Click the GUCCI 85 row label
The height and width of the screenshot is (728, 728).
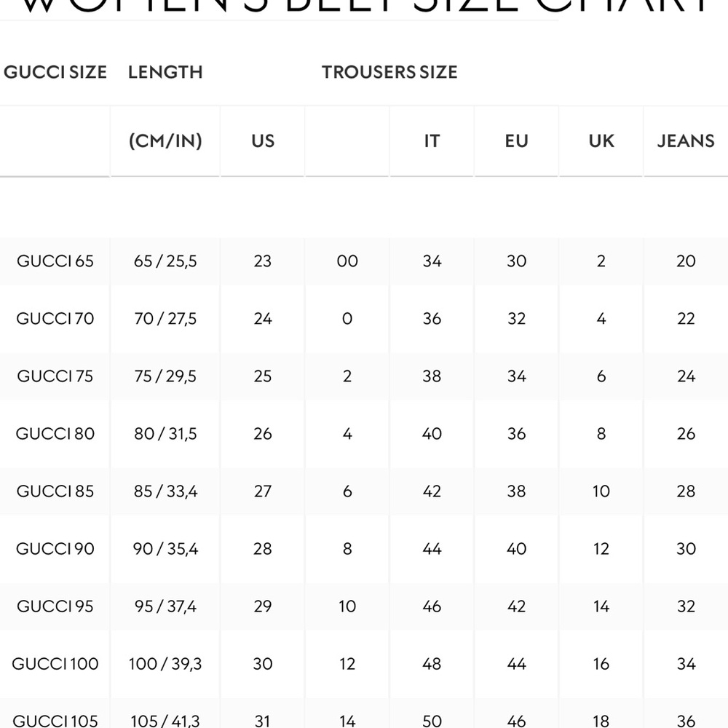55,491
